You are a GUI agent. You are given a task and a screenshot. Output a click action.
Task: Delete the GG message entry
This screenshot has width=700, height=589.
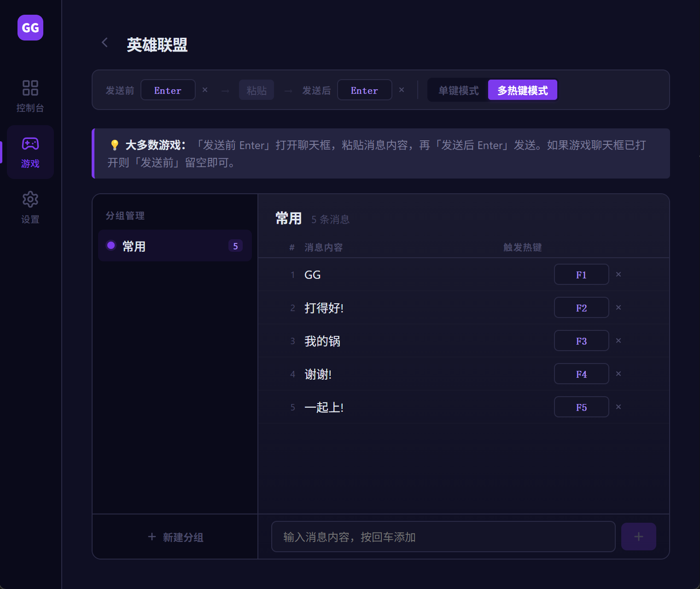[x=618, y=274]
